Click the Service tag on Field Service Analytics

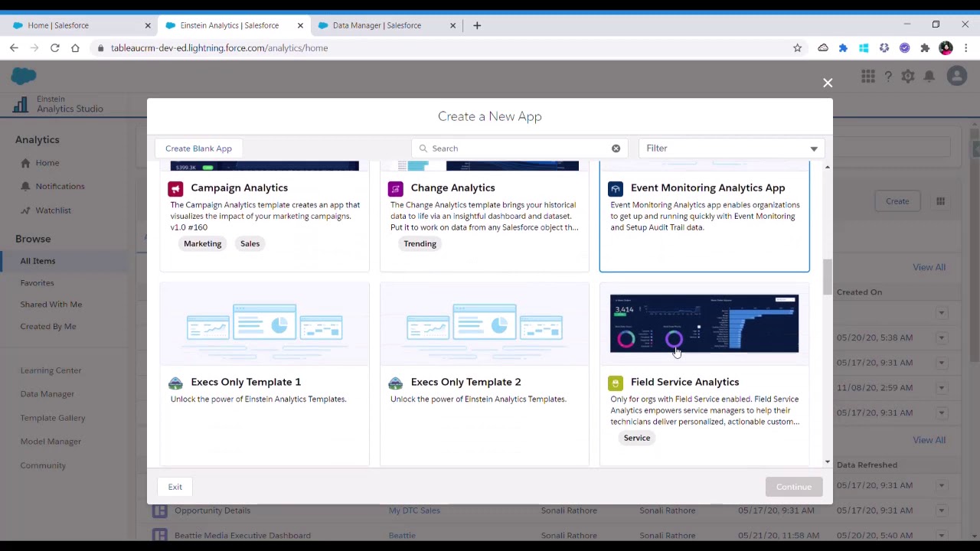tap(637, 439)
